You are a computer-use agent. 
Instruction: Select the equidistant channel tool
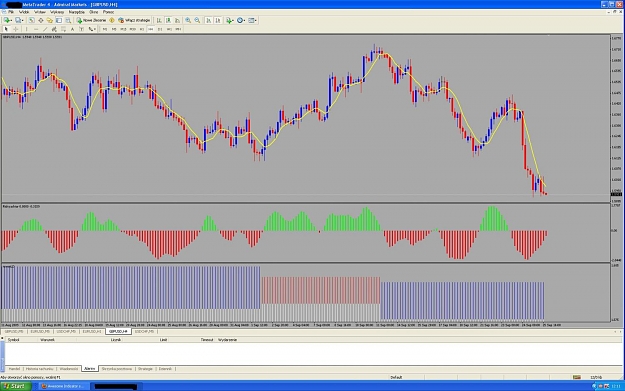click(54, 29)
